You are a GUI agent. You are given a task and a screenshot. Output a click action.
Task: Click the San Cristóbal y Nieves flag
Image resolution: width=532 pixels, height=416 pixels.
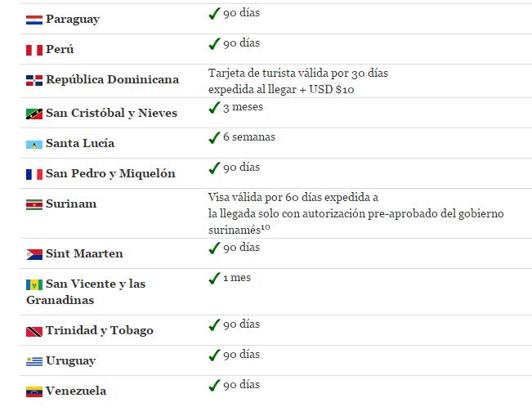click(34, 114)
